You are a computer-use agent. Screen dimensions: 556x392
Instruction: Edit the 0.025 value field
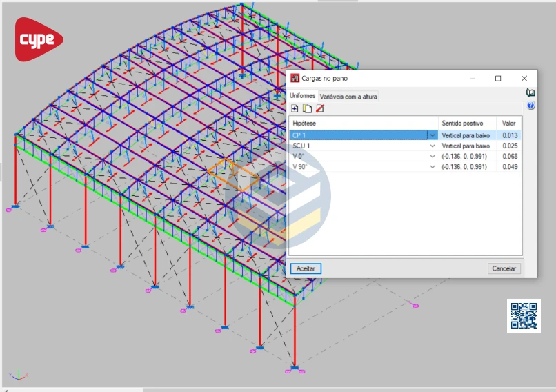[x=510, y=146]
